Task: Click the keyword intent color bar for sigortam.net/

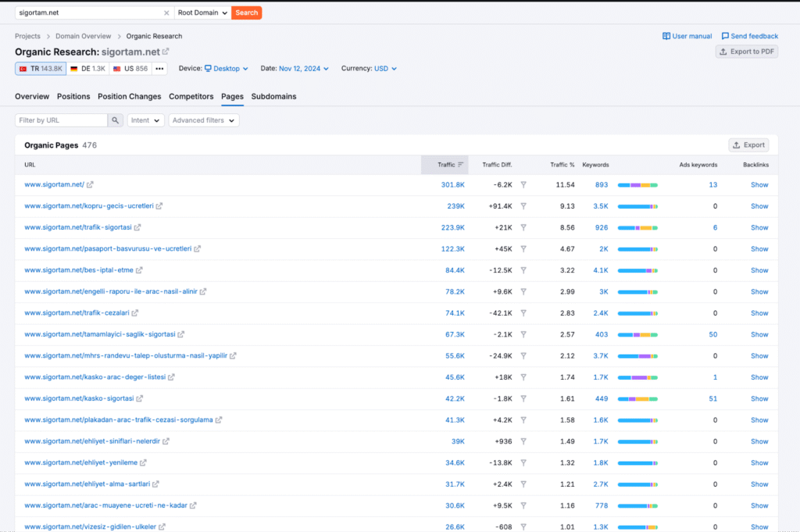Action: pos(637,185)
